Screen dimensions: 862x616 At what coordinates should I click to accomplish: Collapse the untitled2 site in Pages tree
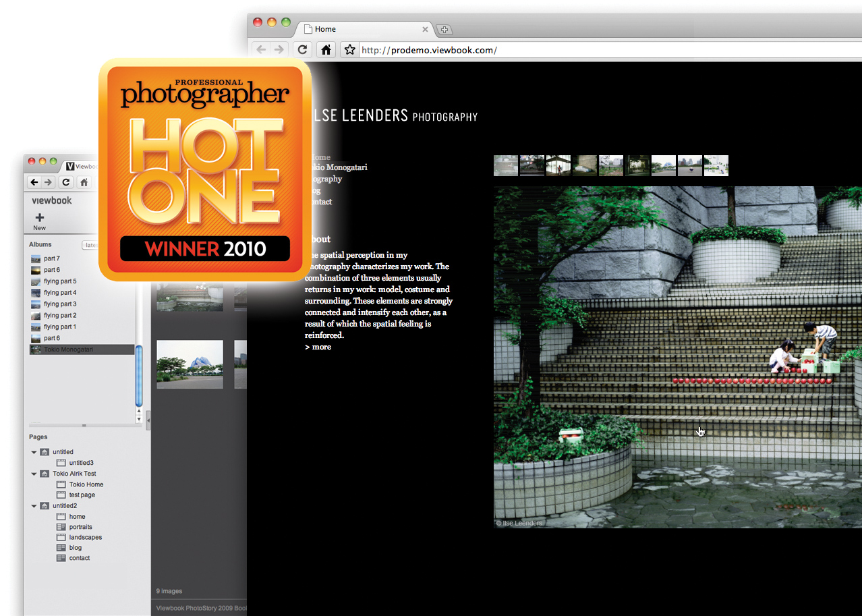[x=34, y=506]
